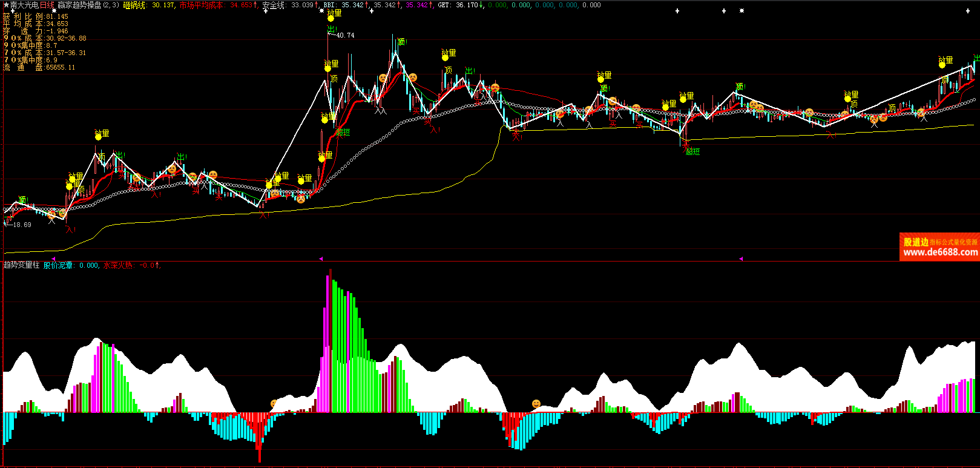The width and height of the screenshot is (980, 468).
Task: Click the 安全线 indicator label
Action: point(273,5)
